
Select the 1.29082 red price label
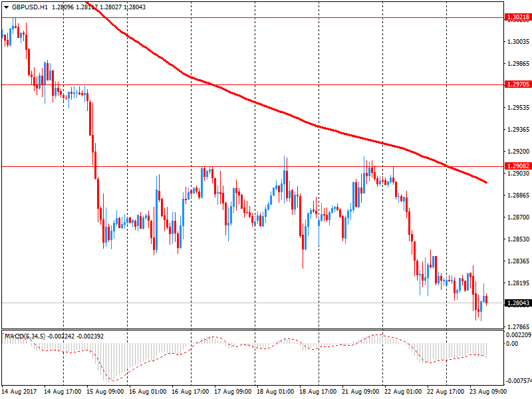click(518, 166)
